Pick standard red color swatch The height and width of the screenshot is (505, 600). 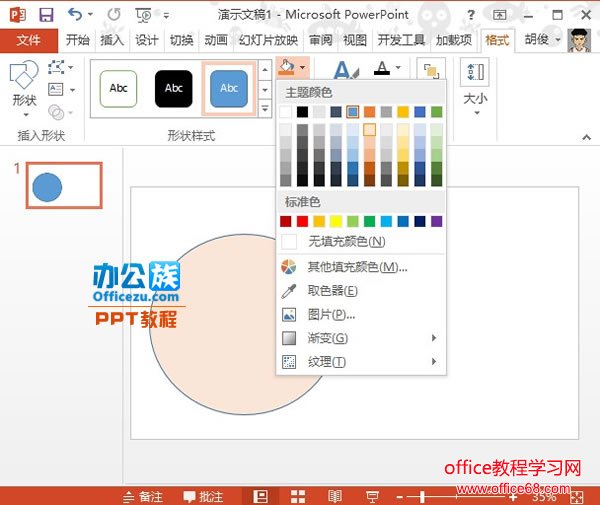pos(302,221)
